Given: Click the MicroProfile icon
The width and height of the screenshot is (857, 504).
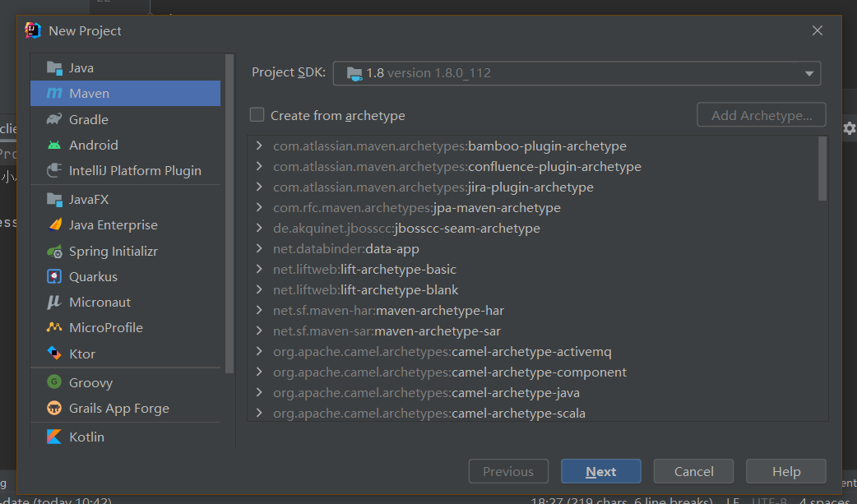Looking at the screenshot, I should pyautogui.click(x=54, y=327).
